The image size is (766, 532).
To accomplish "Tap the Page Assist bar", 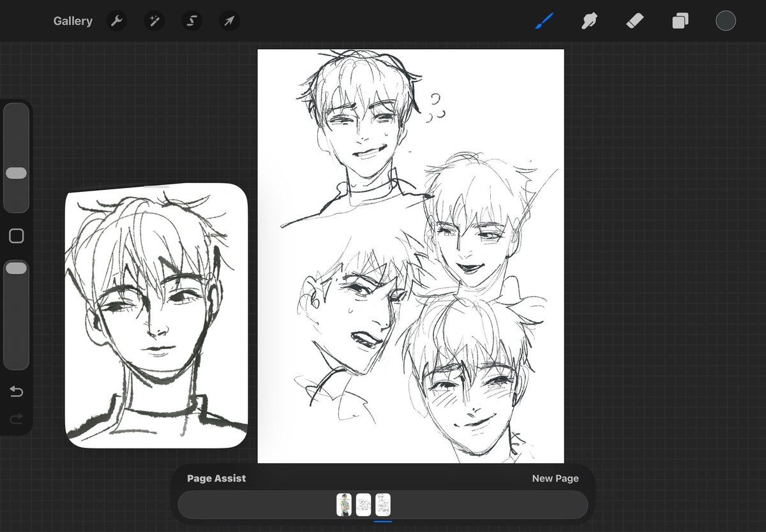I will click(x=216, y=478).
